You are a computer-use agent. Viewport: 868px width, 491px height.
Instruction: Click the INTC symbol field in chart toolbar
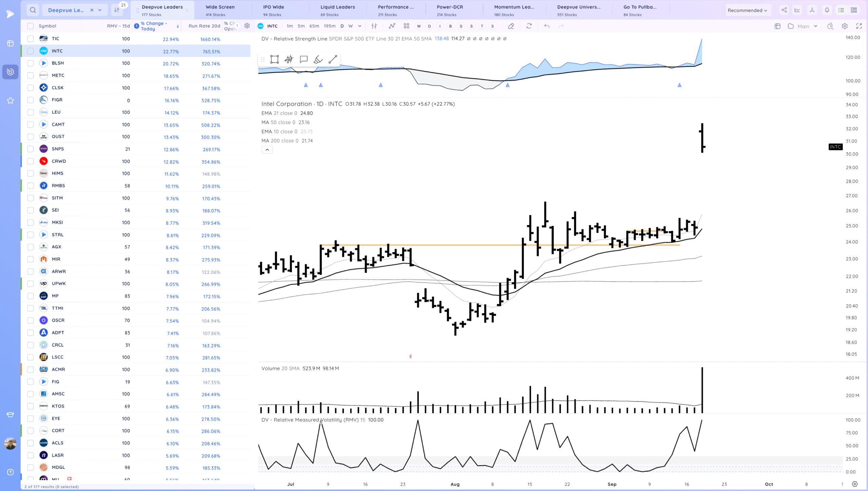pyautogui.click(x=268, y=26)
